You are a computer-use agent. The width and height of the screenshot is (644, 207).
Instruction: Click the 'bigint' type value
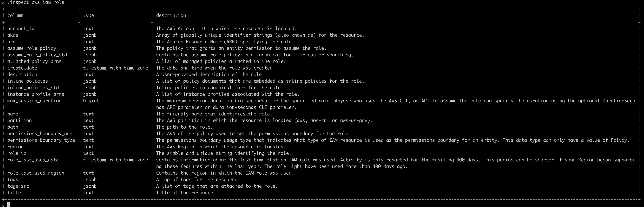(x=91, y=101)
